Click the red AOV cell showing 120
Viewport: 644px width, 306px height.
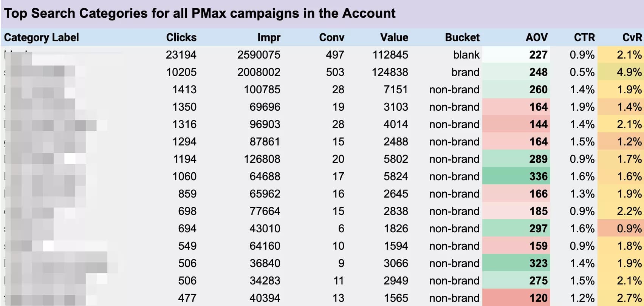pos(538,298)
